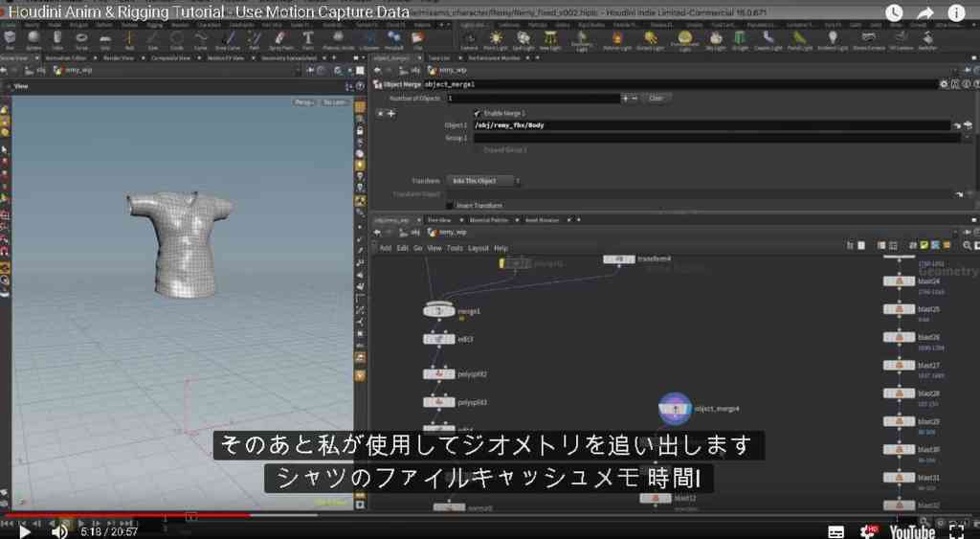The width and height of the screenshot is (980, 539).
Task: Open the Tools menu in network editor
Action: pyautogui.click(x=455, y=248)
